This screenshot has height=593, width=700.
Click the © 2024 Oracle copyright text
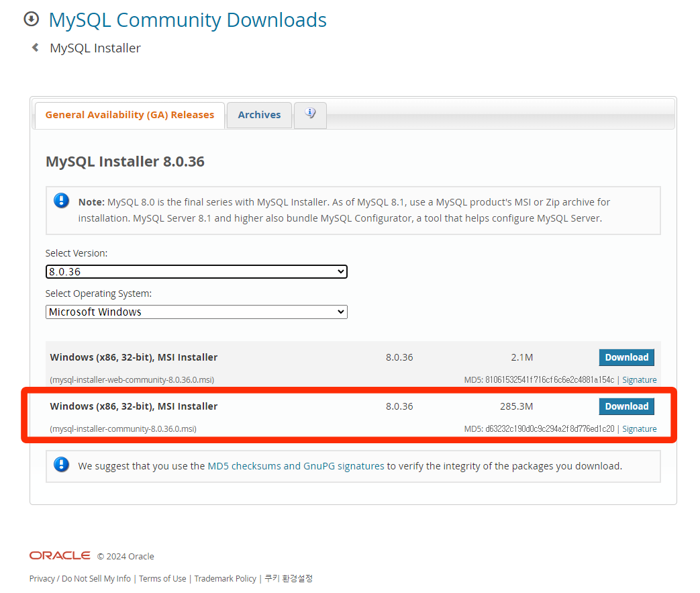[126, 556]
